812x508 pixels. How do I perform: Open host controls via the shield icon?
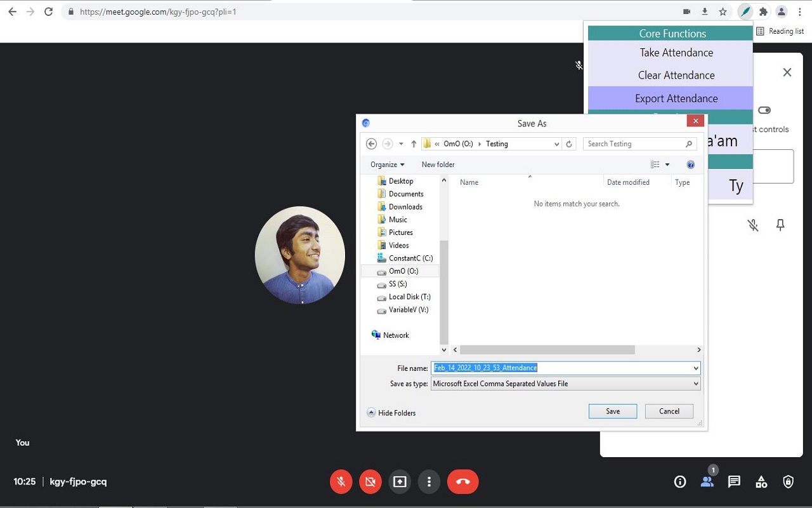click(788, 481)
